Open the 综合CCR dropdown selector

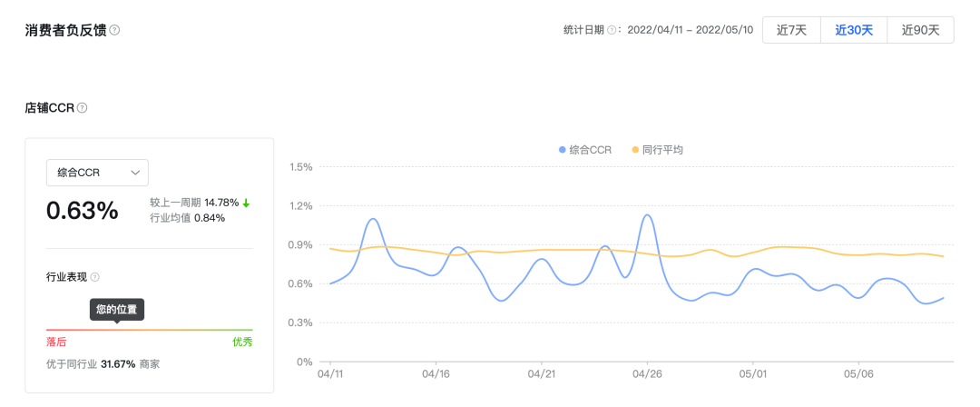point(97,173)
